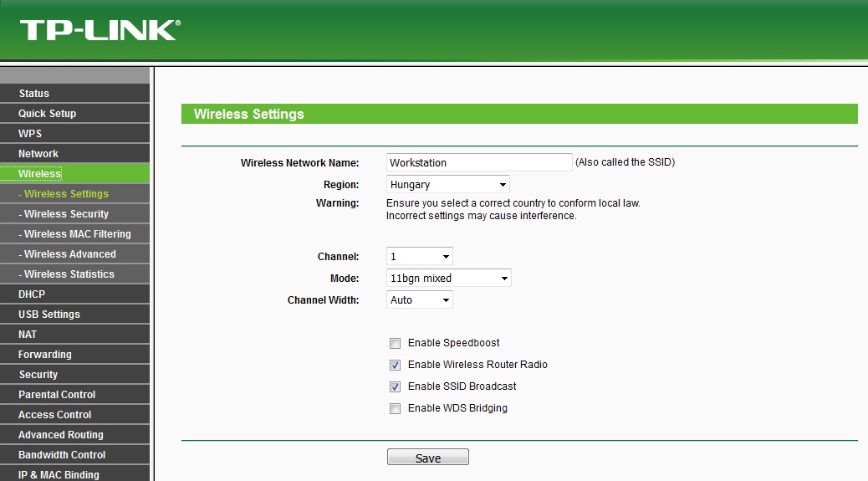Click the TP-LINK logo
Viewport: 868px width, 481px height.
pos(100,30)
